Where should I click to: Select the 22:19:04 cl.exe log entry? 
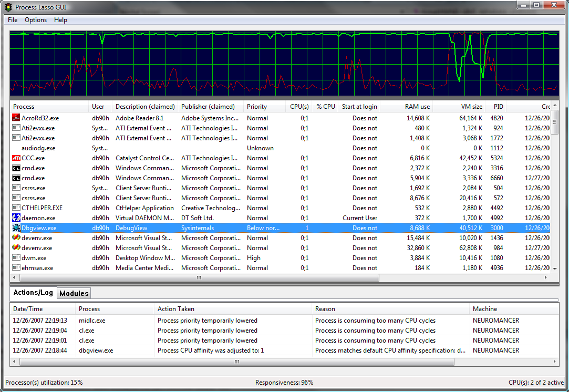click(x=284, y=331)
